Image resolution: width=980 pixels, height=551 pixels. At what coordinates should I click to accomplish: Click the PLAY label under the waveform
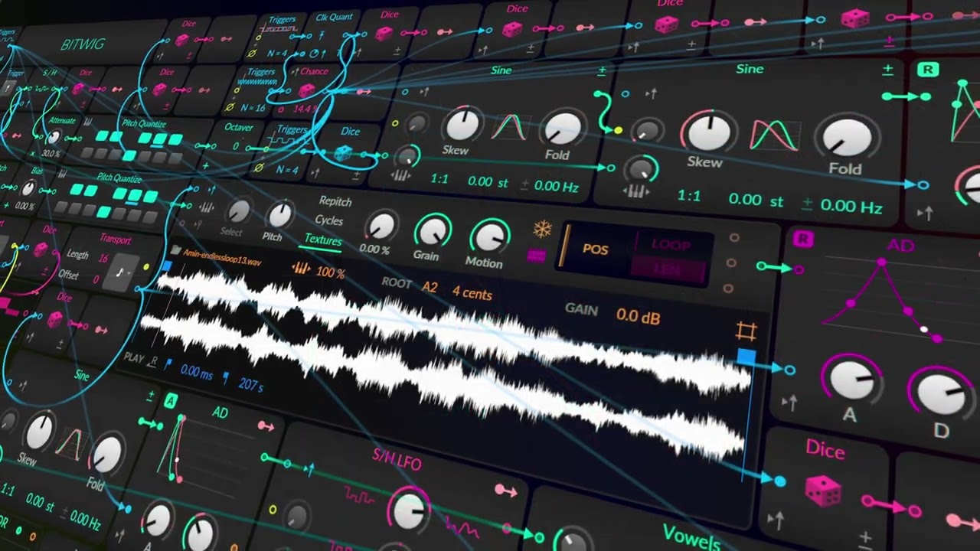pos(133,357)
